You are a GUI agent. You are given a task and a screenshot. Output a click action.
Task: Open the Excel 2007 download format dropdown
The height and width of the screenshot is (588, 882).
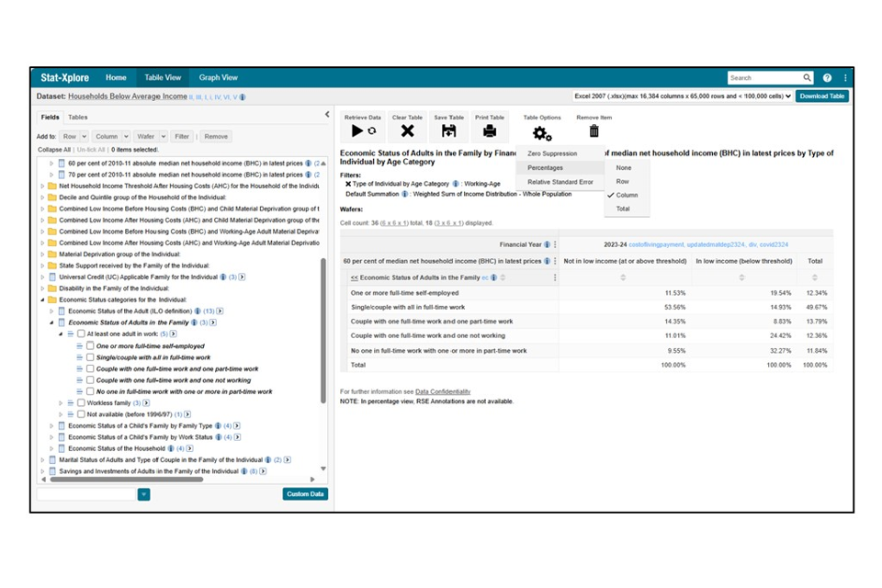pos(681,96)
